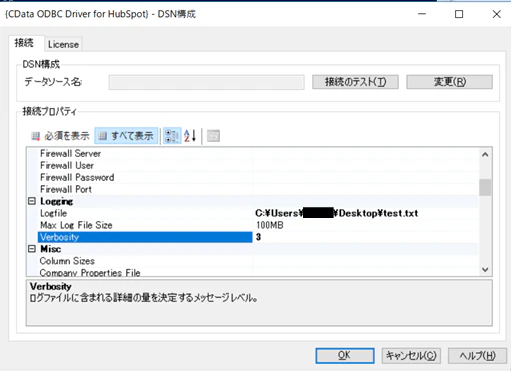Maximize the DSN configuration window
Viewport: 512px width, 372px height.
coord(459,14)
